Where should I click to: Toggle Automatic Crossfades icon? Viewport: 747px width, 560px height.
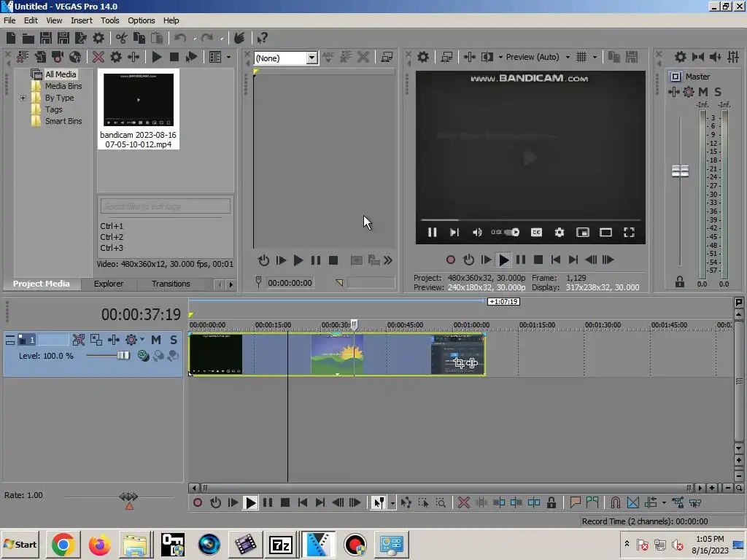click(x=633, y=502)
